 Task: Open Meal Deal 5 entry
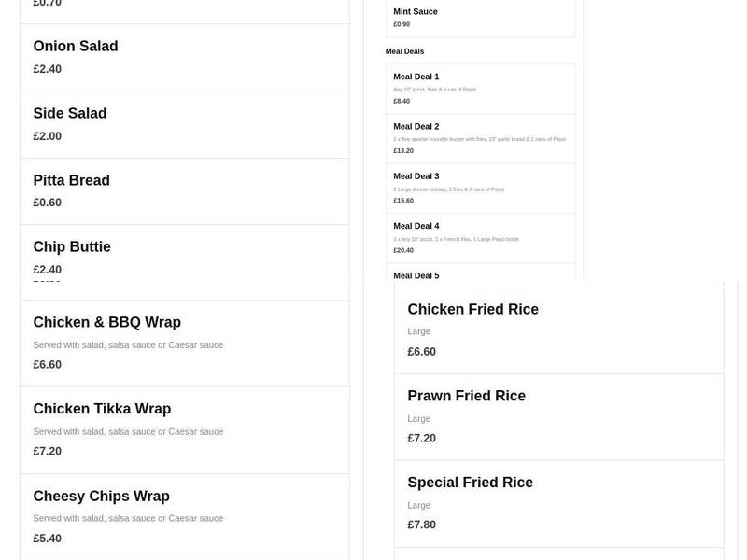click(416, 275)
